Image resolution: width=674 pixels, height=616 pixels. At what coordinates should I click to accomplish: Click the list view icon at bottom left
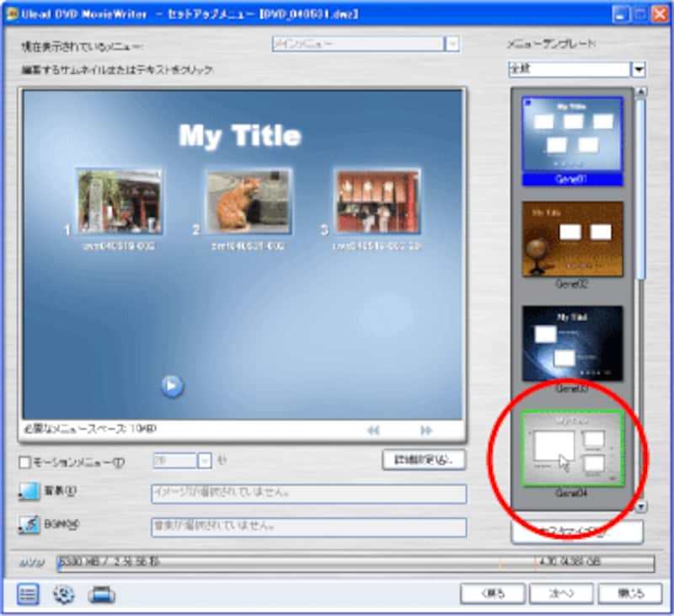pyautogui.click(x=28, y=594)
